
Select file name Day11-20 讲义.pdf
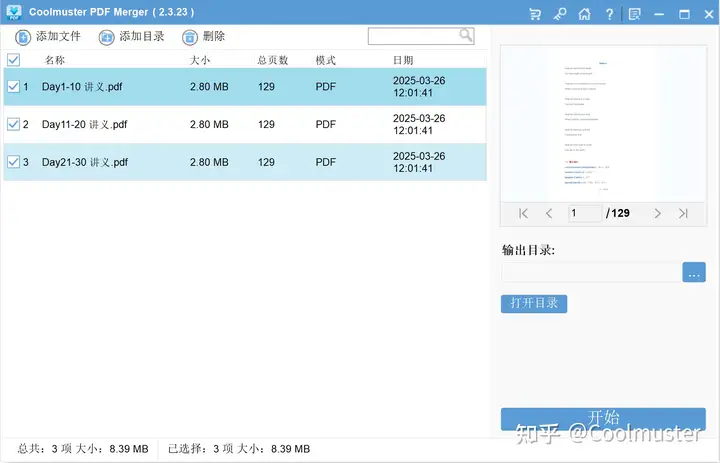point(84,124)
